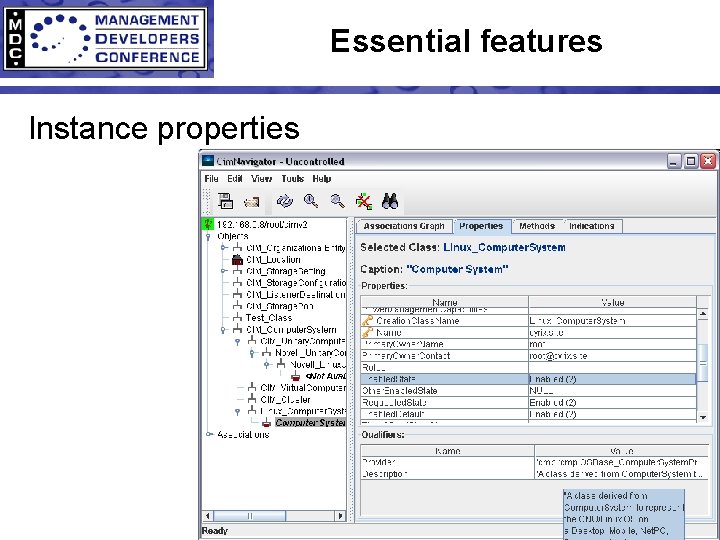The width and height of the screenshot is (720, 540).
Task: Click the green connection icon beside 192.168.0.8
Action: [x=208, y=225]
